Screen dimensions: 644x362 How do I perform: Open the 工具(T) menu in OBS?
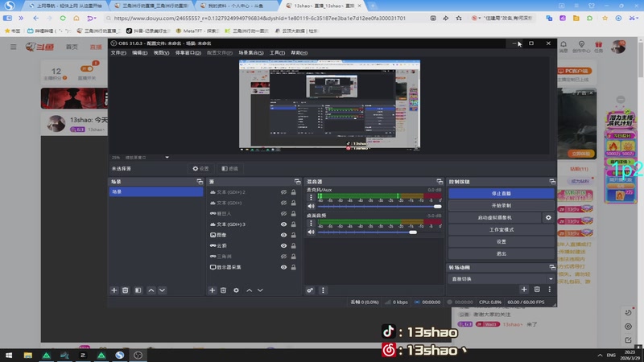(x=277, y=53)
